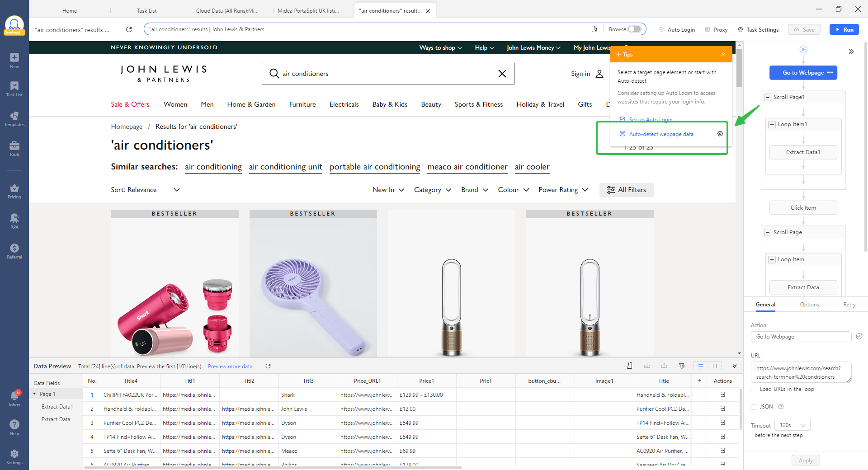
Task: Select the Click Item workflow step
Action: click(x=803, y=208)
